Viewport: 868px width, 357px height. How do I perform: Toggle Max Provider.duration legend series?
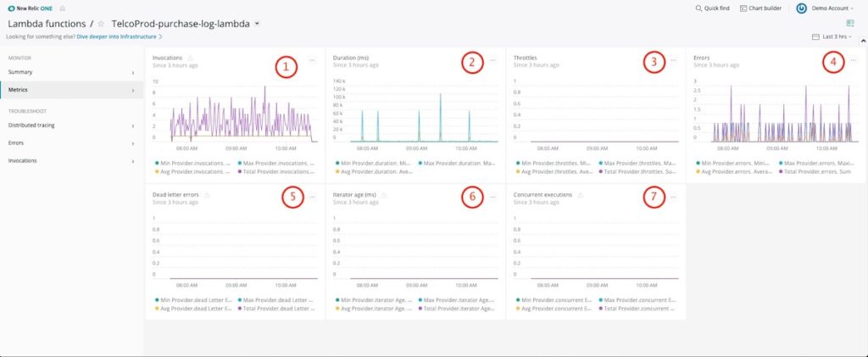pos(457,164)
